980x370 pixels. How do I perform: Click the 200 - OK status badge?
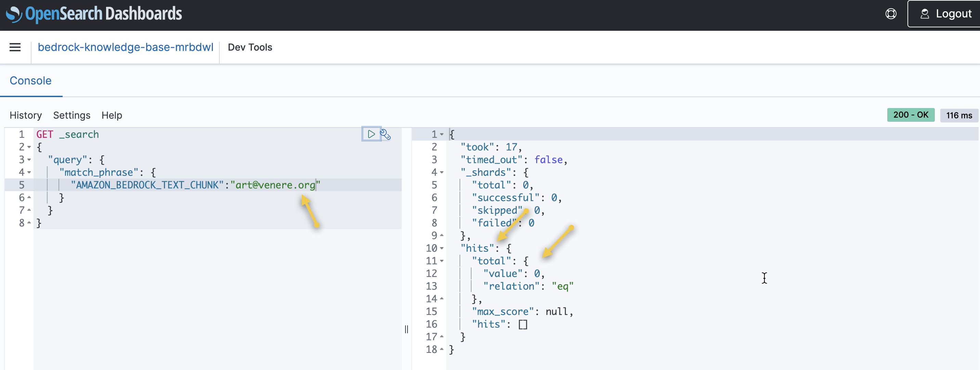(911, 115)
